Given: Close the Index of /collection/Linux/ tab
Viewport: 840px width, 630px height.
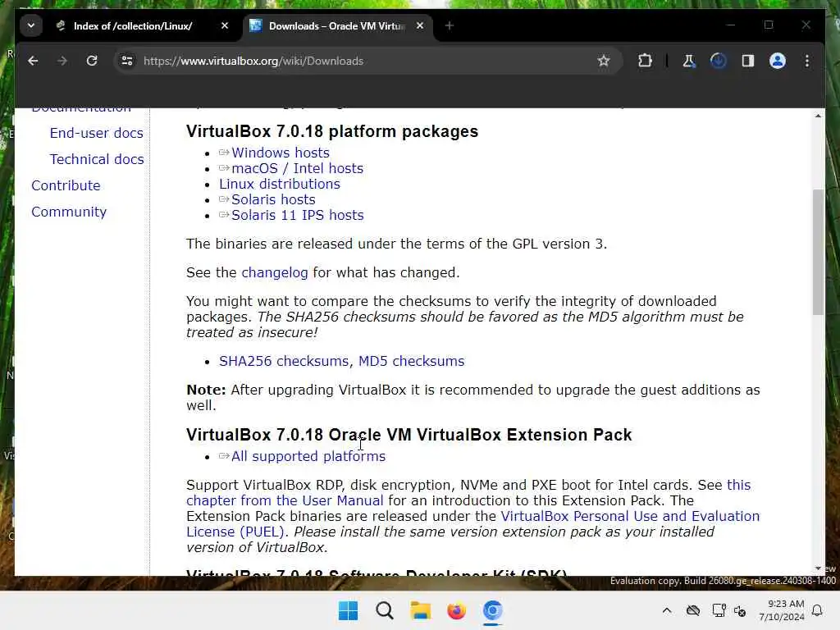Looking at the screenshot, I should 225,25.
